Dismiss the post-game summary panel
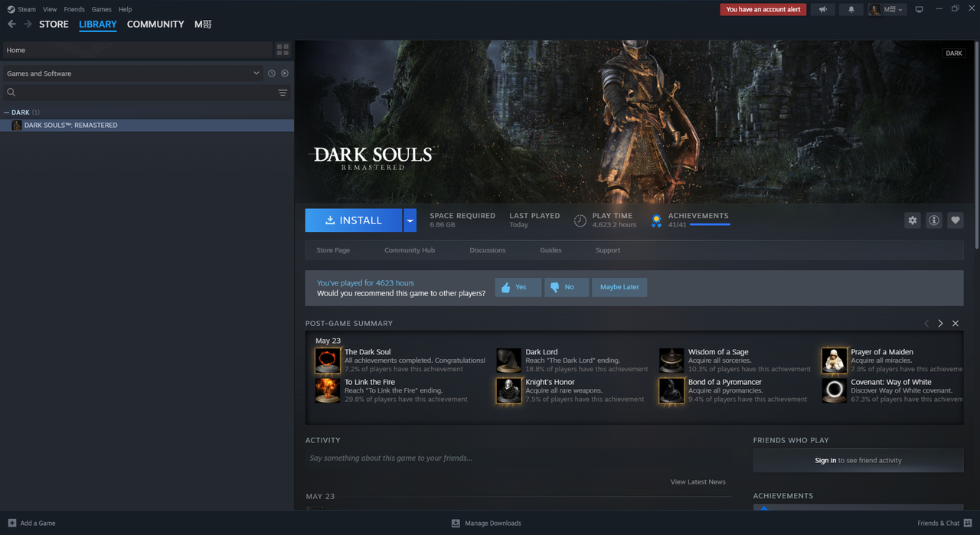 point(955,324)
